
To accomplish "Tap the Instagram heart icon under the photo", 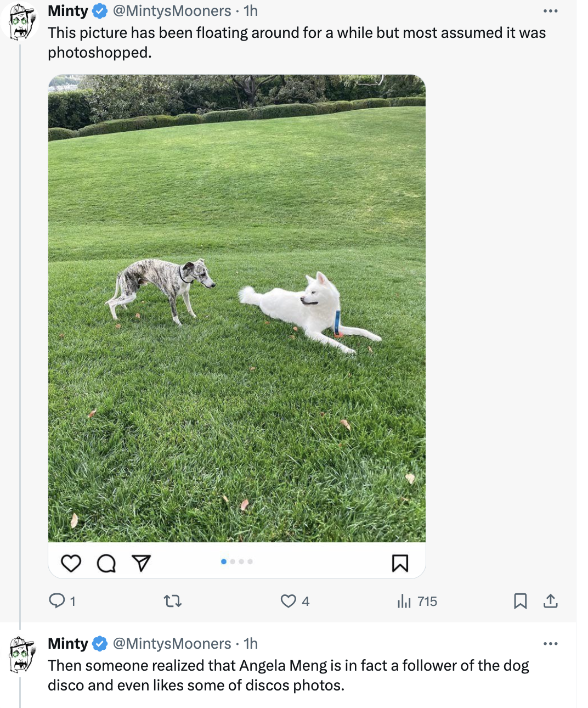I will [71, 563].
